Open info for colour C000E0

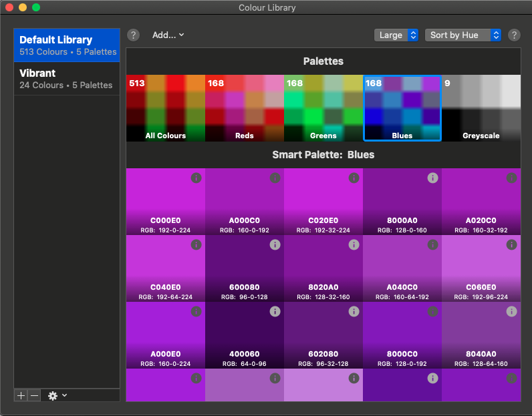pyautogui.click(x=196, y=178)
